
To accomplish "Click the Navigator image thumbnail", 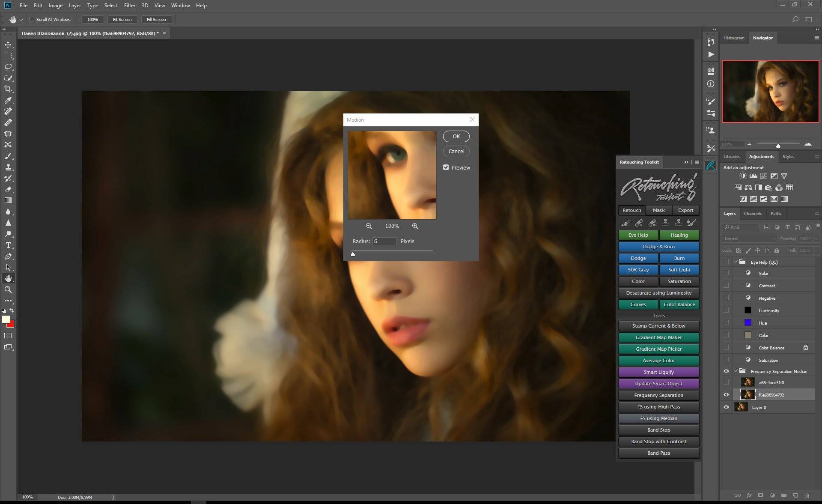I will (x=770, y=92).
